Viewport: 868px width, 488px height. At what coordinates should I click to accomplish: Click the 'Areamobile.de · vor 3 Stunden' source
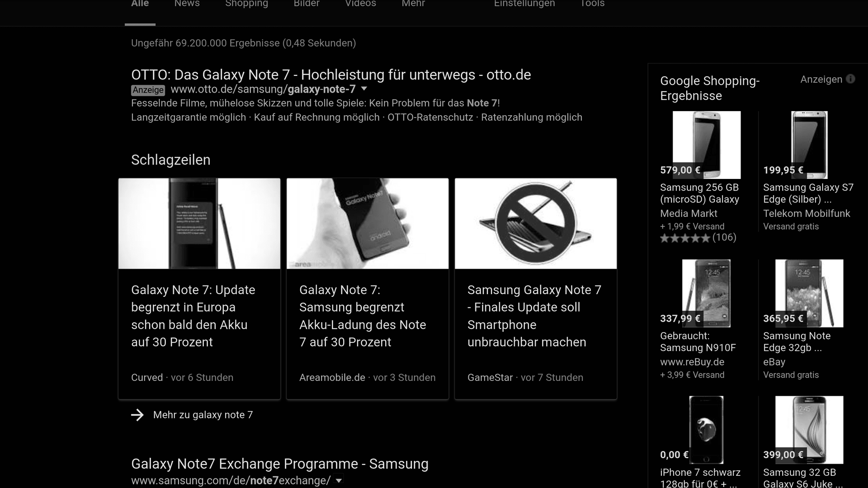(367, 377)
